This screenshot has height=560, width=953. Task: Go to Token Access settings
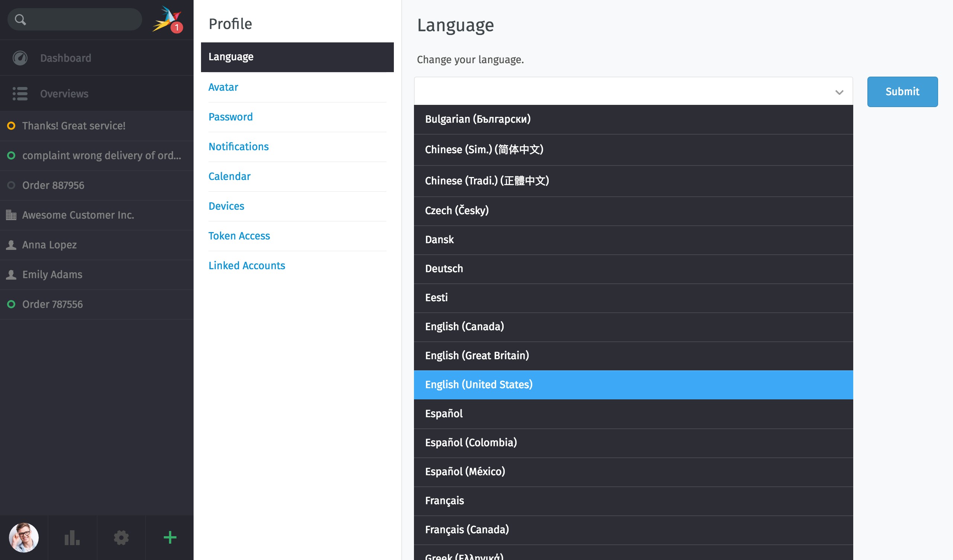point(239,236)
